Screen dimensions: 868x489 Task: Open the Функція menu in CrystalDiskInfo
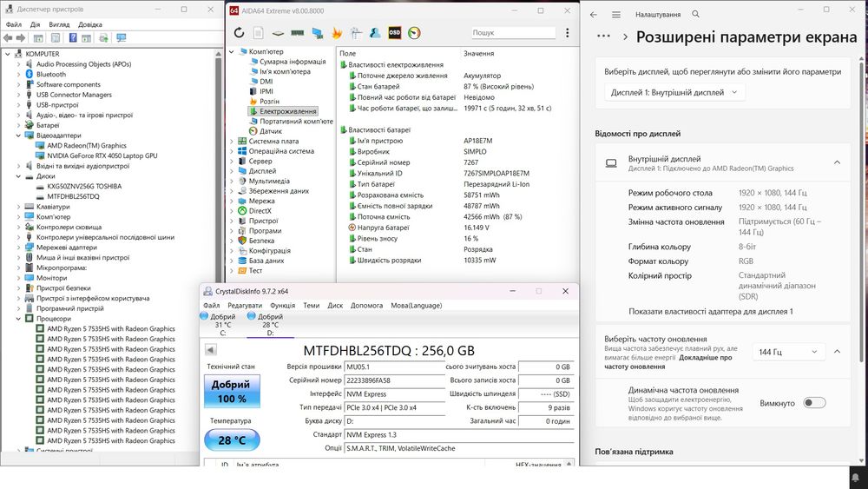282,305
